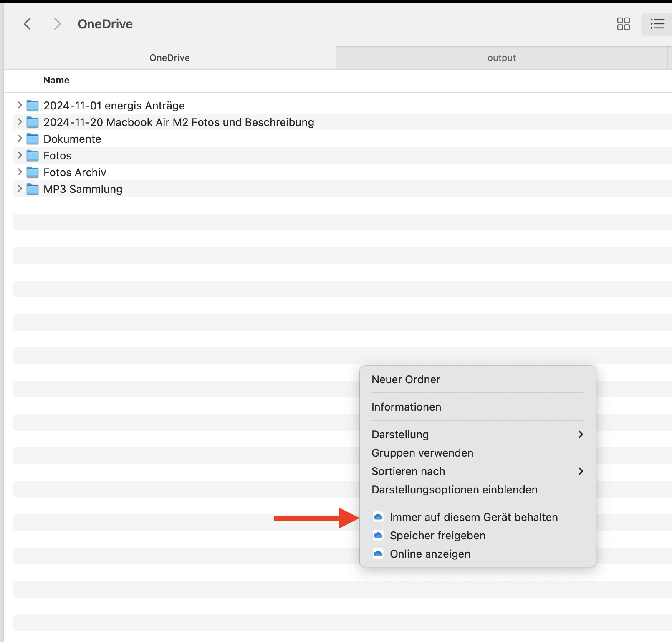Click the Fotos folder icon
672x642 pixels.
(33, 155)
